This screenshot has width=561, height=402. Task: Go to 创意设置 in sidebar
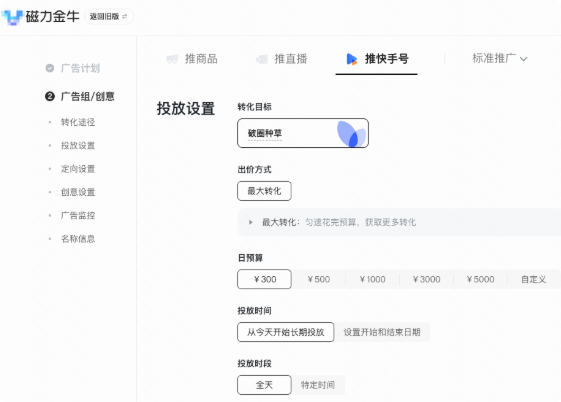tap(78, 192)
